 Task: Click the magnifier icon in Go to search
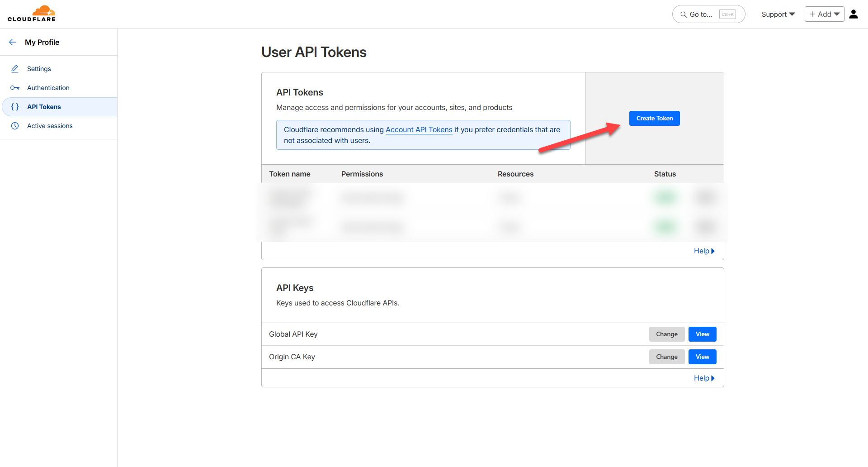(x=684, y=14)
